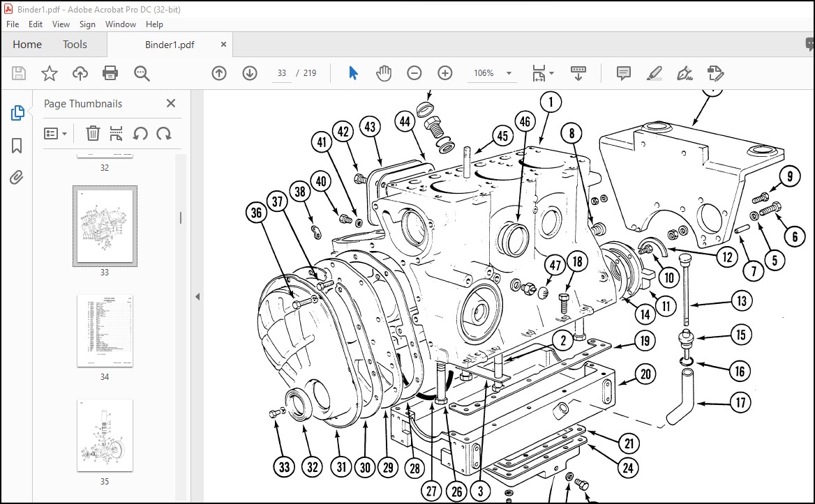Open the Window menu
Screen dimensions: 815x504
tap(121, 24)
